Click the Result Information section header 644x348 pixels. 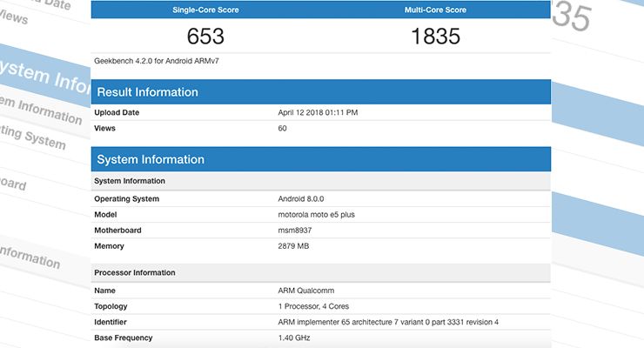147,92
